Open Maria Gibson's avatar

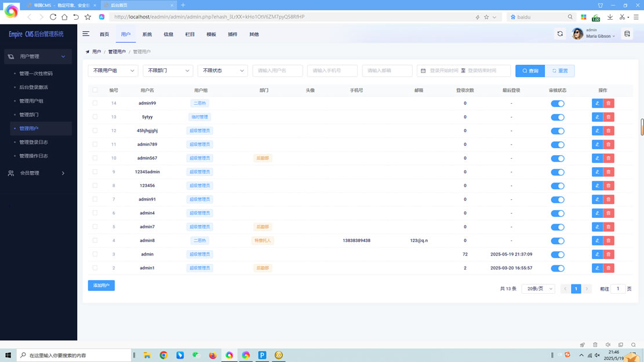[x=577, y=34]
